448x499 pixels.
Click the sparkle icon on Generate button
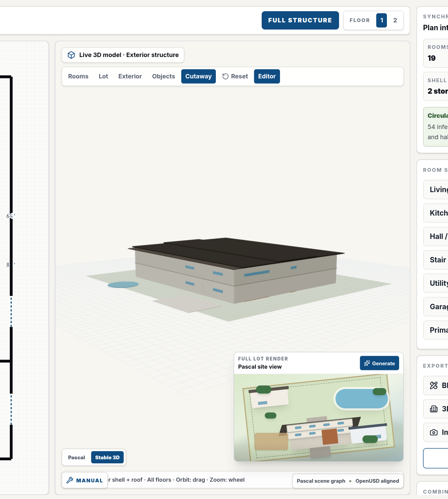pyautogui.click(x=367, y=363)
